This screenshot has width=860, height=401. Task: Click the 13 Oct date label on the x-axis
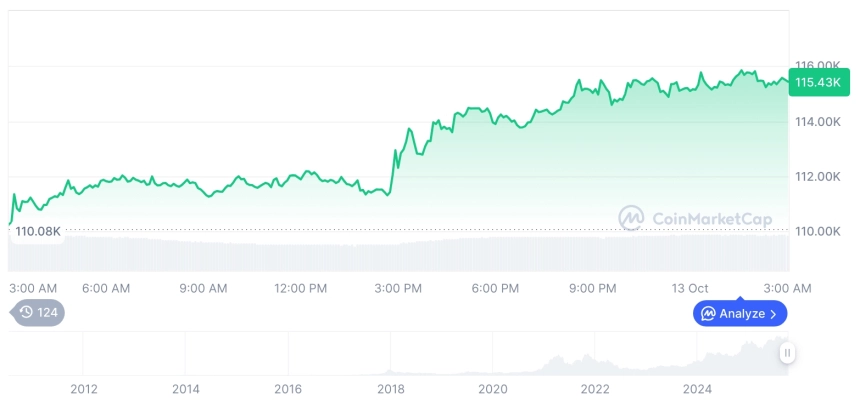coord(689,288)
